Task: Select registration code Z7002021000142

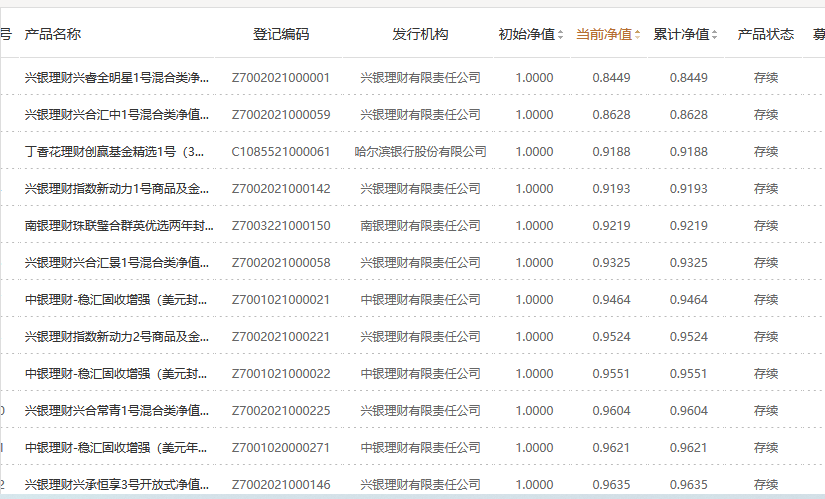Action: point(281,188)
